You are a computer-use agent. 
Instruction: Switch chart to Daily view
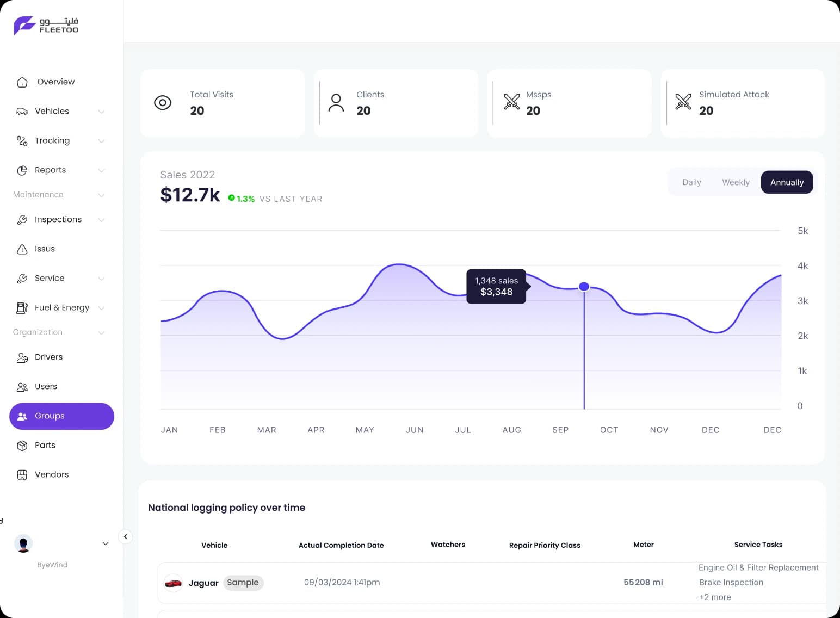691,182
